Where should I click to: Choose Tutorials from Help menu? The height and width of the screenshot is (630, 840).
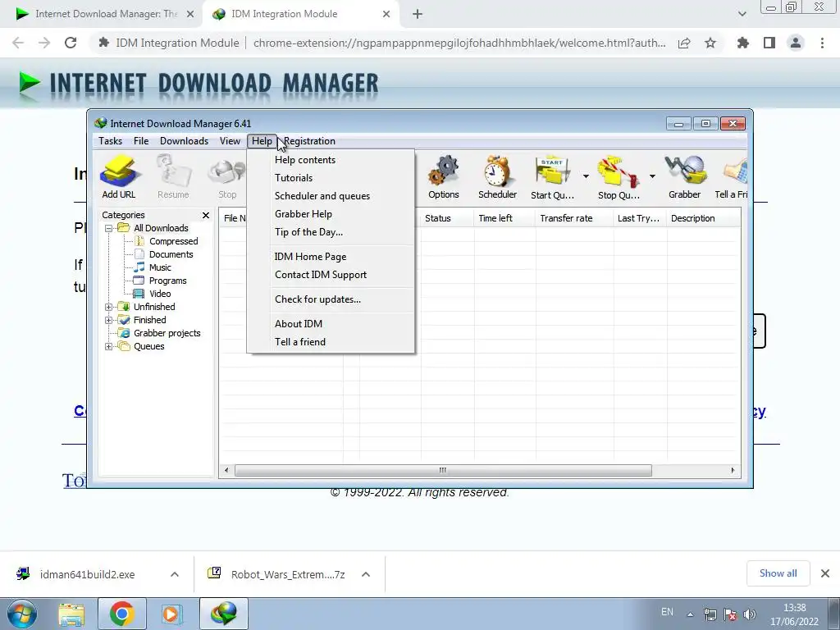pyautogui.click(x=331, y=178)
